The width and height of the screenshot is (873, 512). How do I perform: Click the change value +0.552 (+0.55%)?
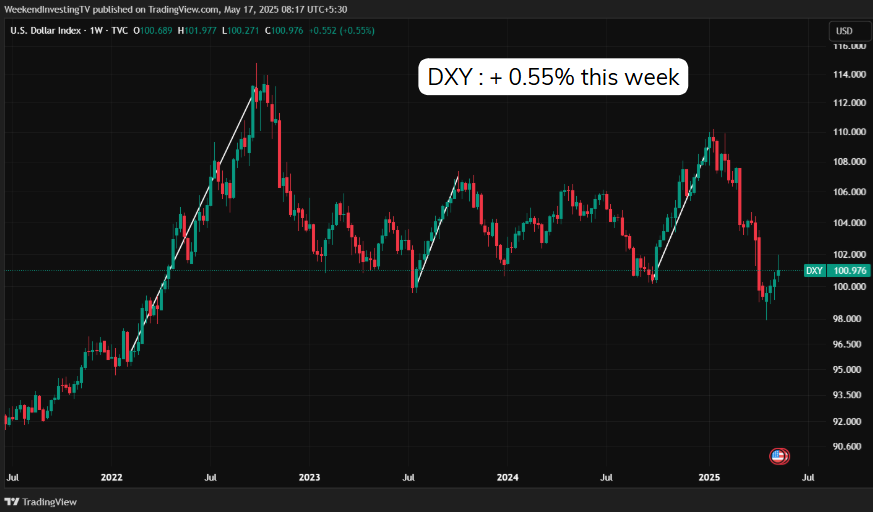tap(341, 31)
